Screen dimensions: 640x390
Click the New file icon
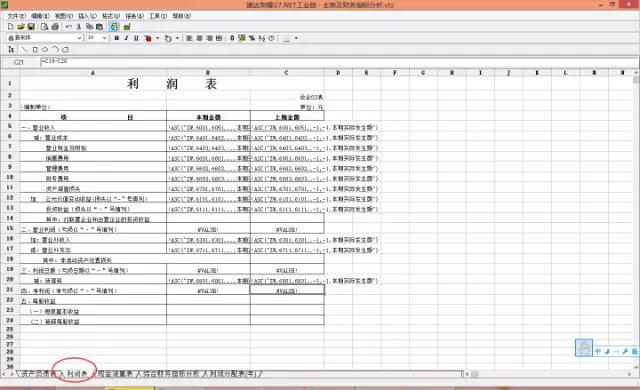(x=11, y=27)
